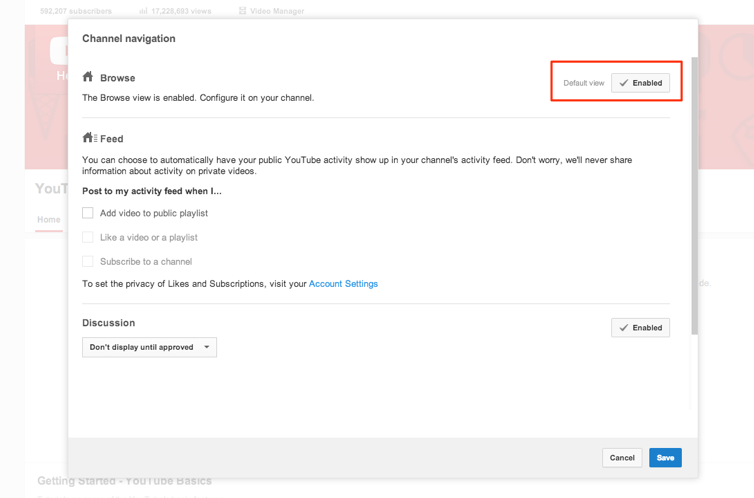Viewport: 754px width, 498px height.
Task: Save the channel navigation settings
Action: 665,457
